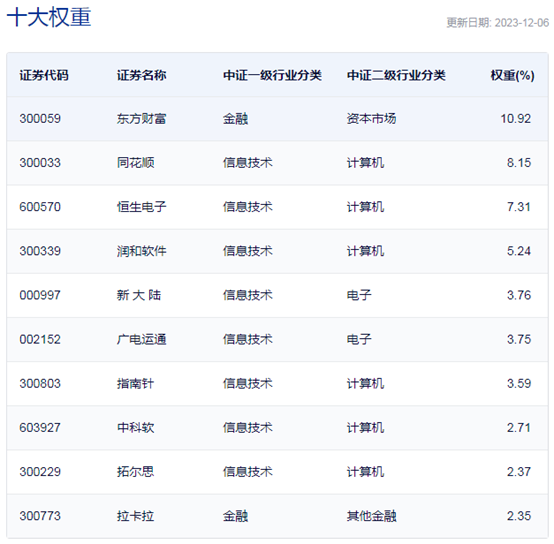The height and width of the screenshot is (544, 554).
Task: Click the update date 2023-12-06
Action: click(521, 23)
